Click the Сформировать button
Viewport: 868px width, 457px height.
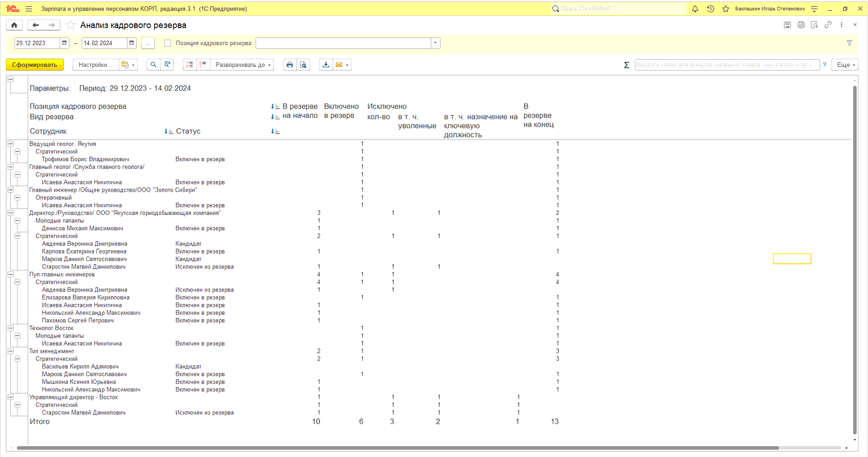(x=35, y=65)
